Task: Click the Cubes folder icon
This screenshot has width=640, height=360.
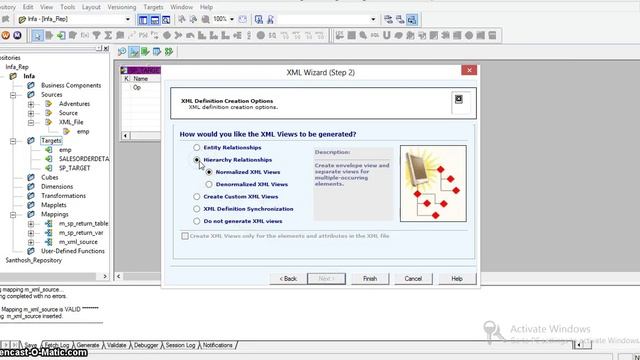Action: point(31,178)
